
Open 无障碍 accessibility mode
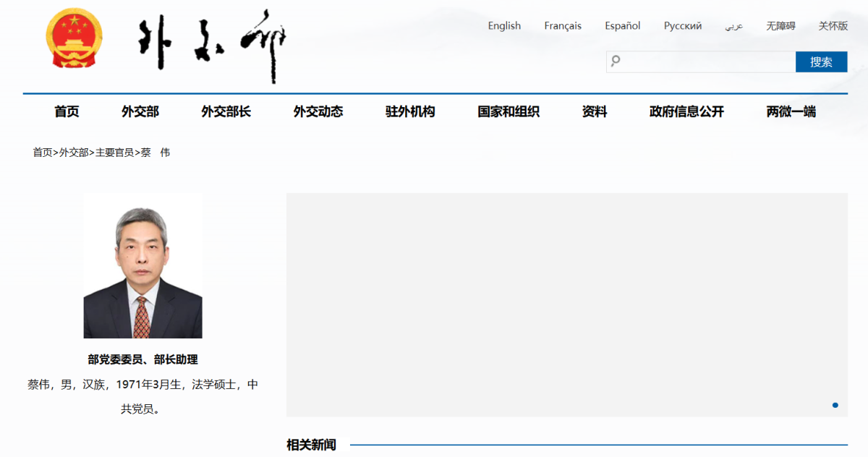(781, 26)
